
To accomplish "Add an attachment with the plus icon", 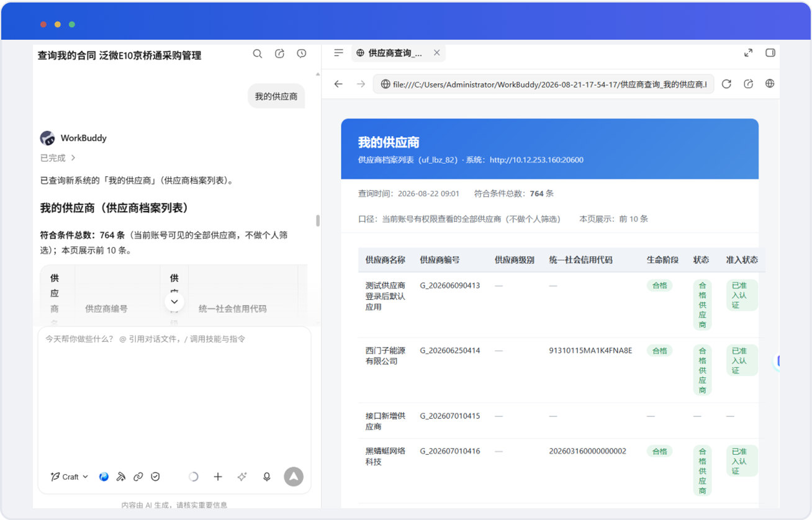I will click(218, 477).
